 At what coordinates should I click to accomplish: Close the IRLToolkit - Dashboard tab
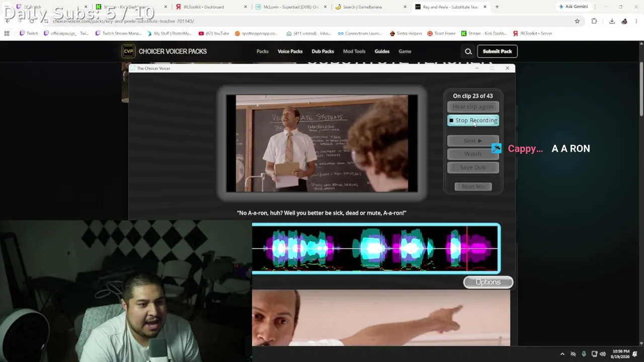246,7
